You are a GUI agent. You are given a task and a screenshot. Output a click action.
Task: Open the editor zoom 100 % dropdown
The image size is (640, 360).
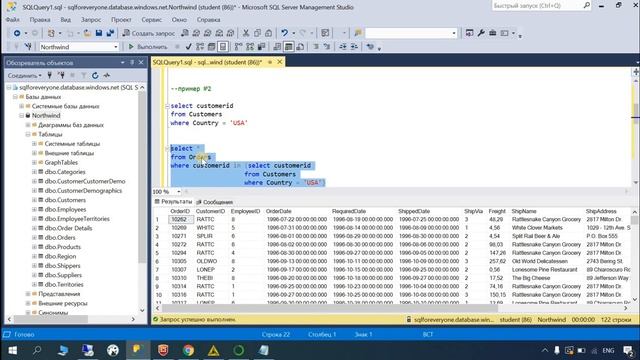click(178, 191)
